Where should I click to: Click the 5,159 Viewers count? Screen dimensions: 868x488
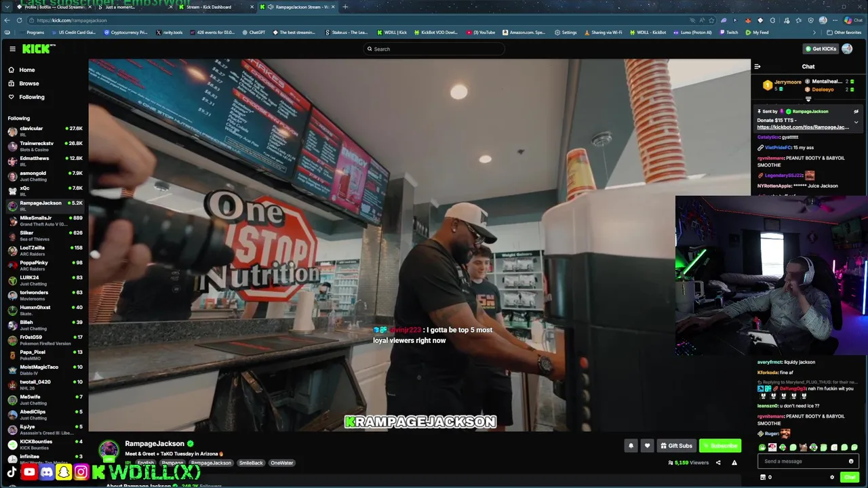[x=688, y=463]
